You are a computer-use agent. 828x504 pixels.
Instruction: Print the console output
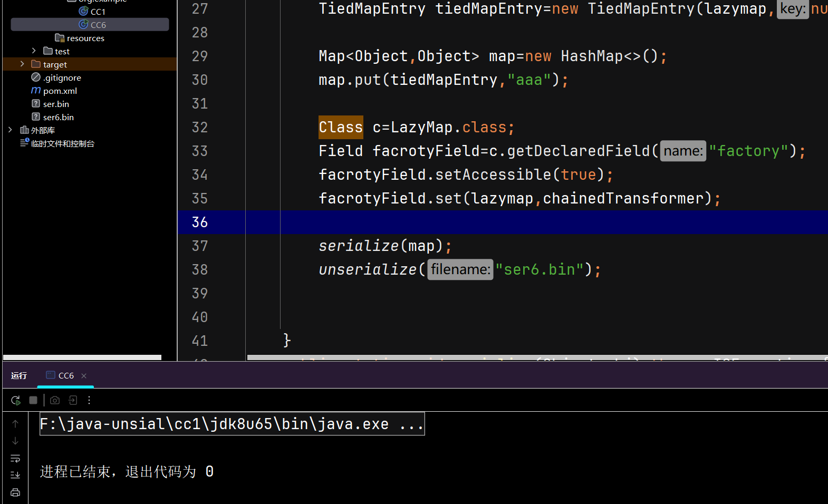15,492
